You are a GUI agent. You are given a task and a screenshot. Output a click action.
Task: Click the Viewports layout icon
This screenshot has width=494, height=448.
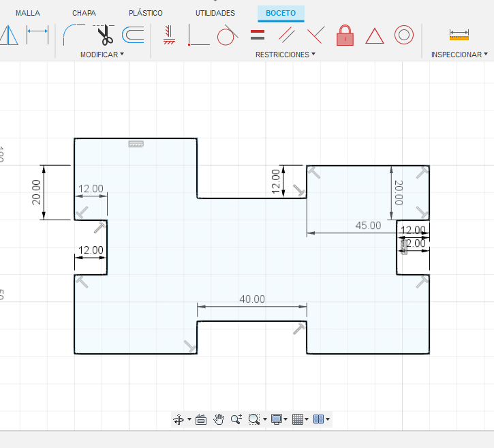tap(318, 419)
